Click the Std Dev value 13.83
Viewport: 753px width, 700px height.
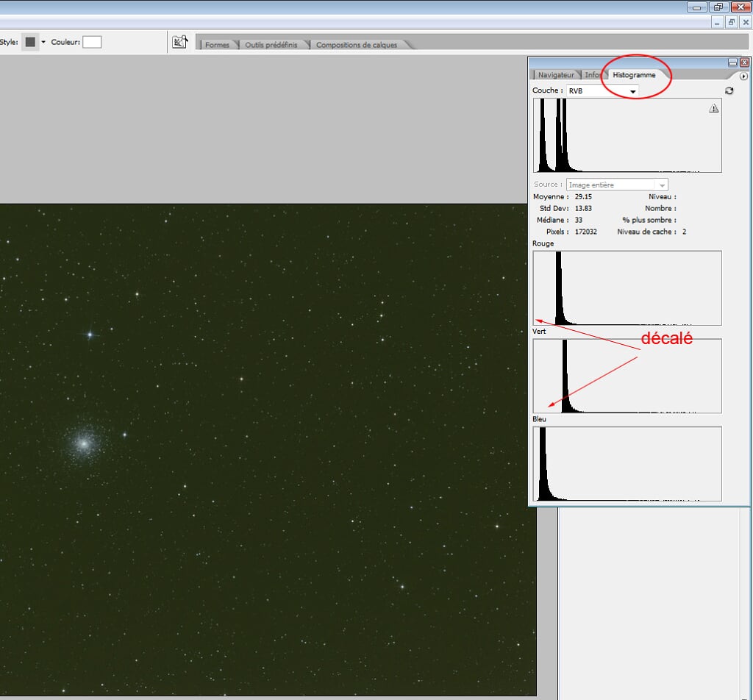(x=583, y=208)
